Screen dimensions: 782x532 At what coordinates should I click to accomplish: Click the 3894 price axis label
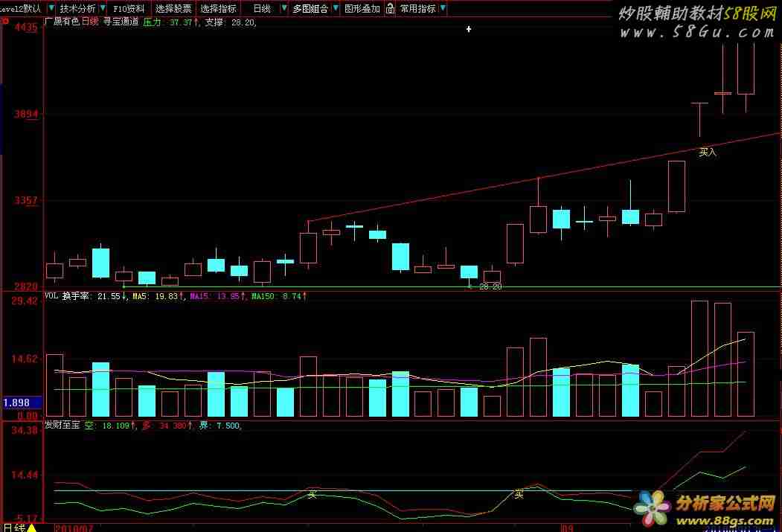click(26, 114)
